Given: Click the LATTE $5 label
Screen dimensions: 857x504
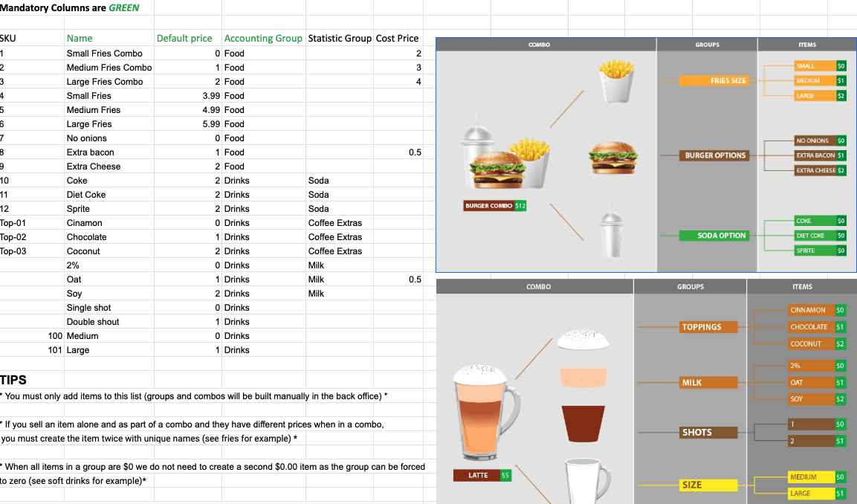Looking at the screenshot, I should pos(482,475).
